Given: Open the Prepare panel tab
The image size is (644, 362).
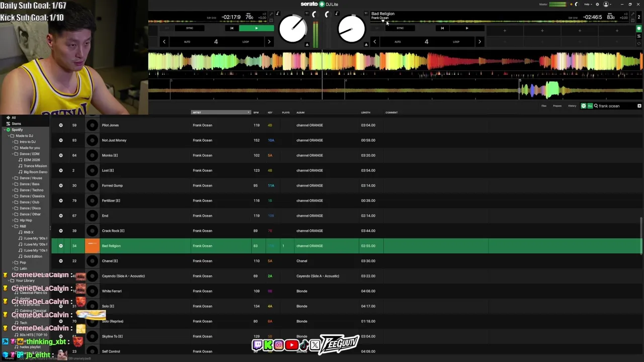Looking at the screenshot, I should [557, 106].
